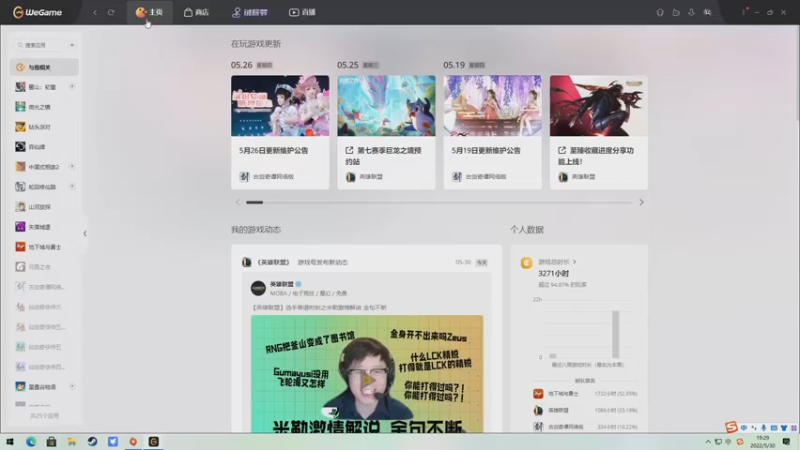Select 与我相关 in the sidebar
This screenshot has height=450, width=800.
click(x=44, y=67)
